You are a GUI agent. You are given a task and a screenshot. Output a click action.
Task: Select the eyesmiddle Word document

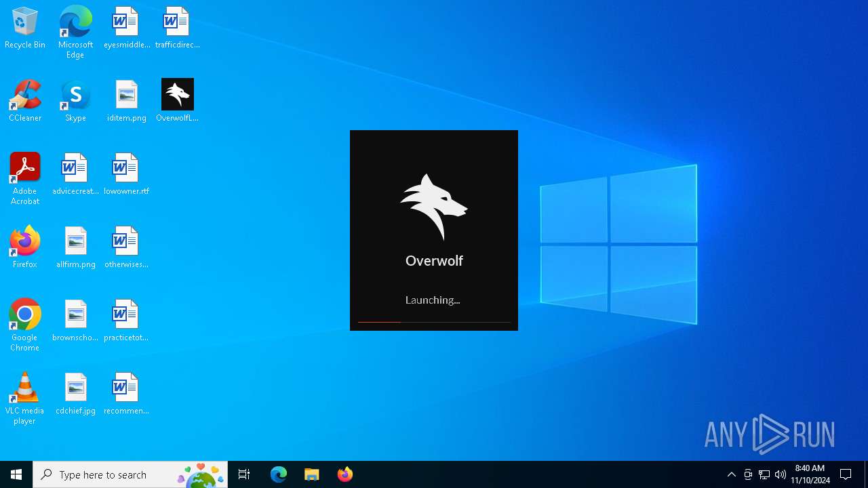(x=127, y=28)
